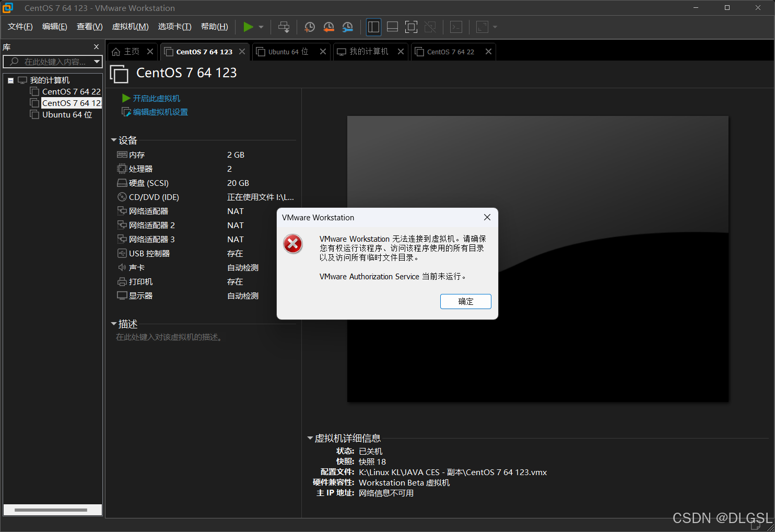Viewport: 775px width, 532px height.
Task: Collapse the 我的计算机 tree node
Action: coord(10,80)
